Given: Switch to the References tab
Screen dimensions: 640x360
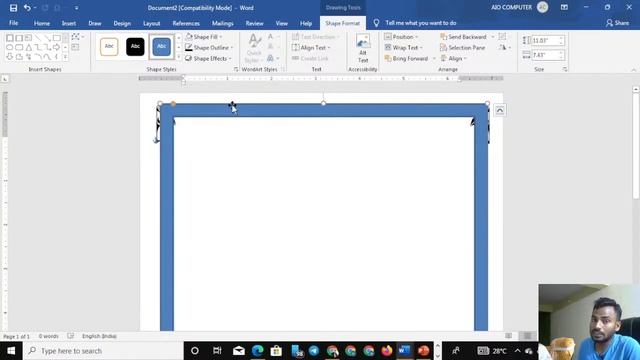Looking at the screenshot, I should [x=186, y=23].
